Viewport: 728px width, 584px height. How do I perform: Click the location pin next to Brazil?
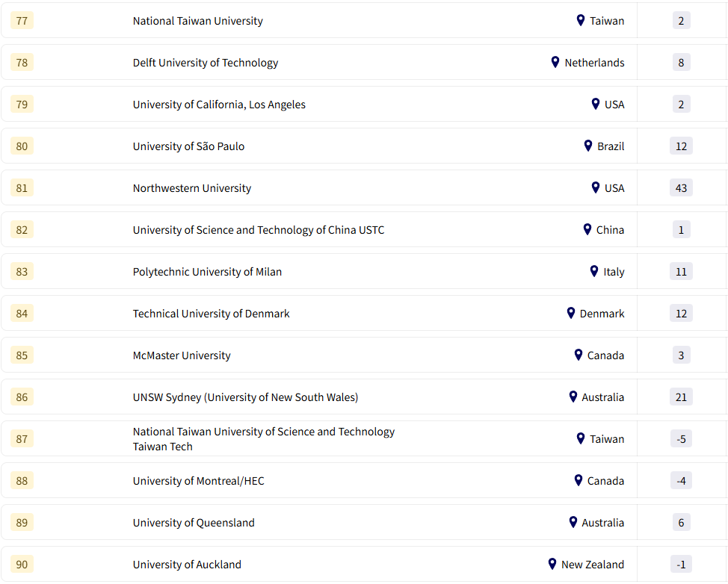(588, 146)
